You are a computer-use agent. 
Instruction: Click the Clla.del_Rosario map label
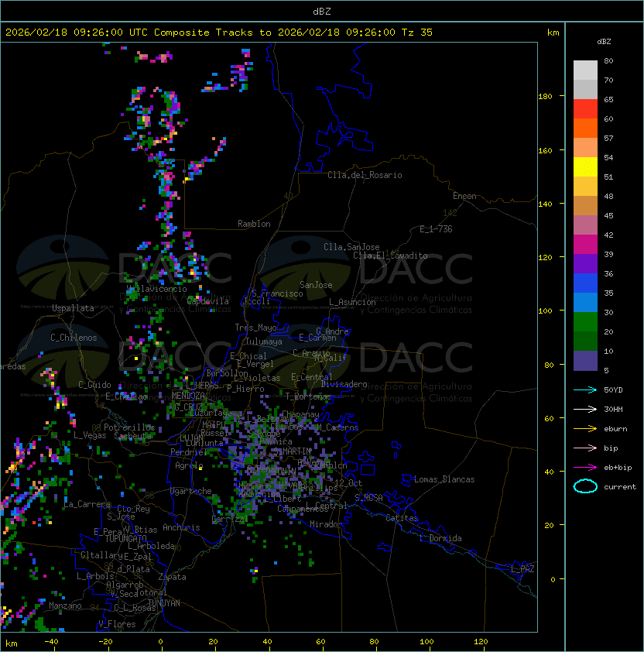[x=365, y=175]
